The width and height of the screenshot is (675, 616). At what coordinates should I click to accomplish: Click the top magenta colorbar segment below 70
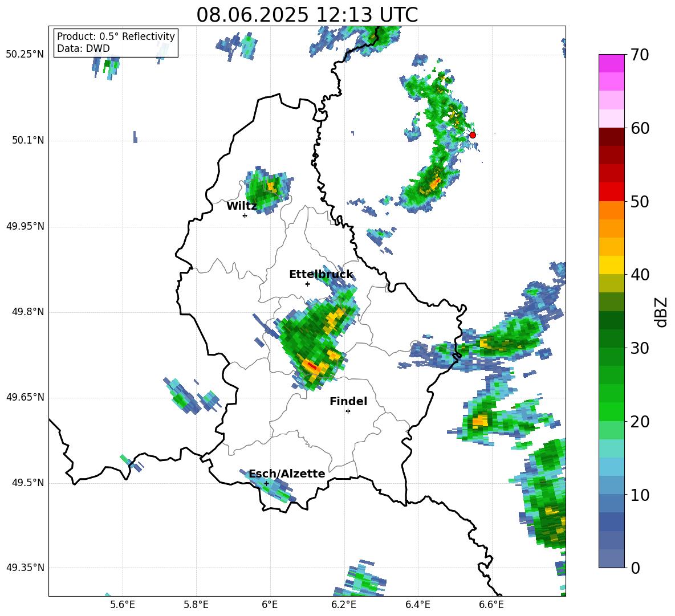(612, 63)
